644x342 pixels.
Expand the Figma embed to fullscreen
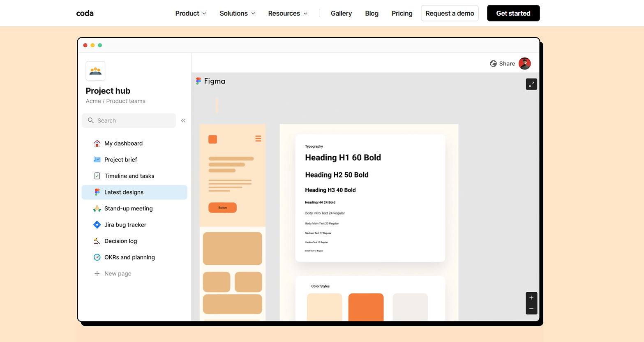(x=531, y=84)
